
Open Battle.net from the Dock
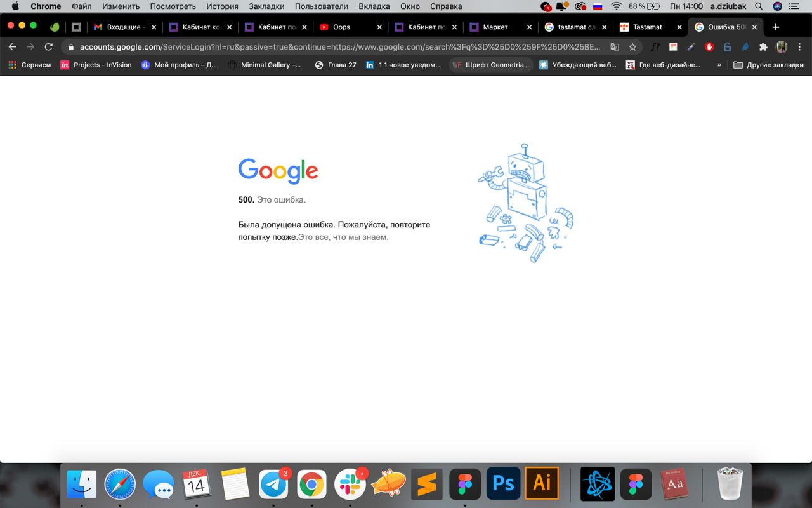pos(598,484)
